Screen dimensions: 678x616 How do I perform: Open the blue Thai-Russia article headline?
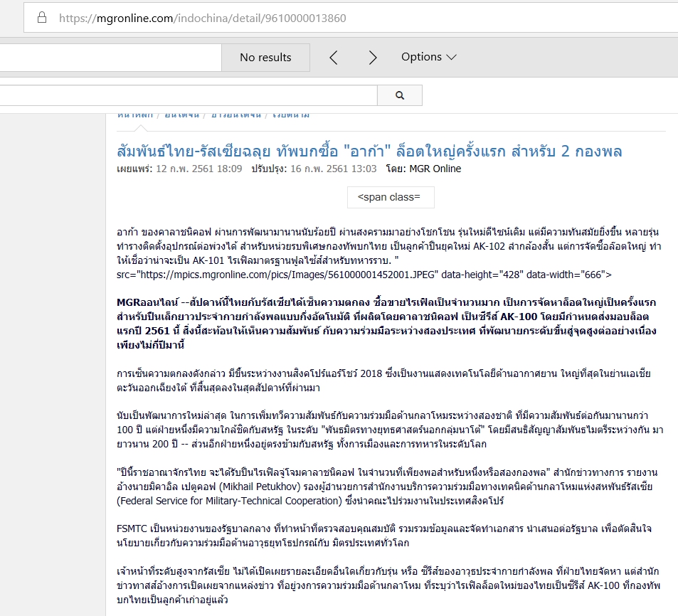369,151
